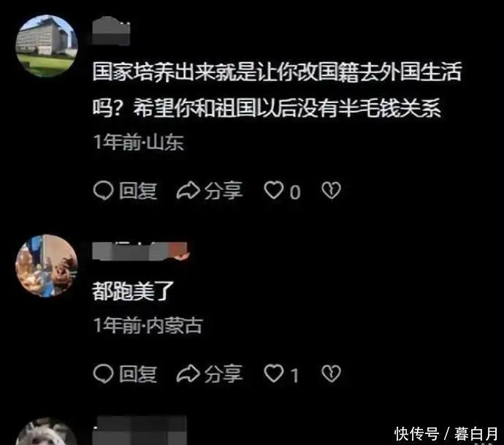Click reply bubble icon on Shandong comment

[103, 190]
